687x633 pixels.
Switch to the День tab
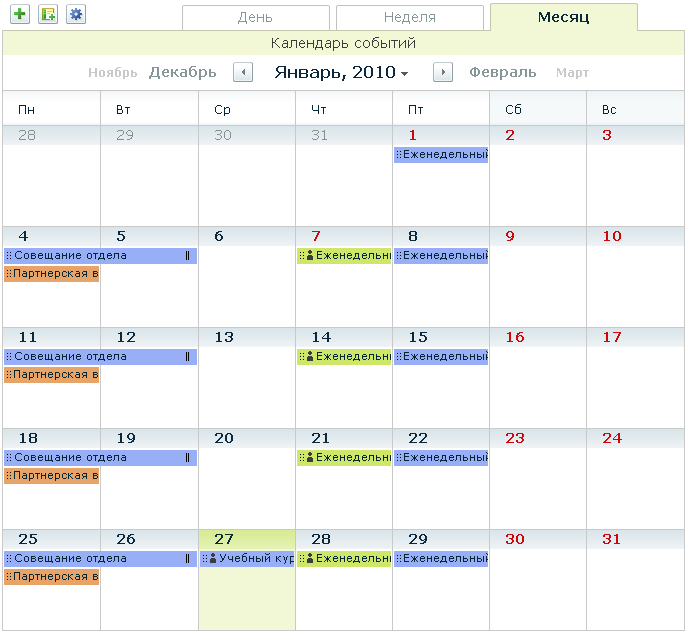pos(255,18)
